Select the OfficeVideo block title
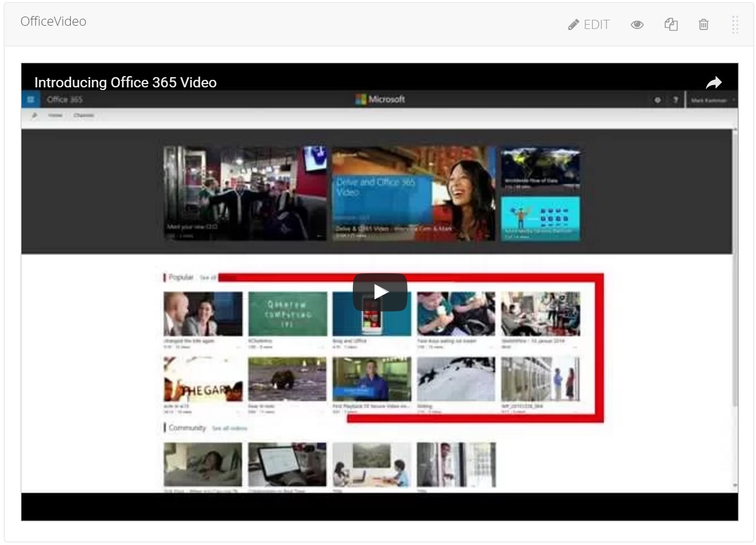Screen dimensions: 756x545 click(x=53, y=21)
